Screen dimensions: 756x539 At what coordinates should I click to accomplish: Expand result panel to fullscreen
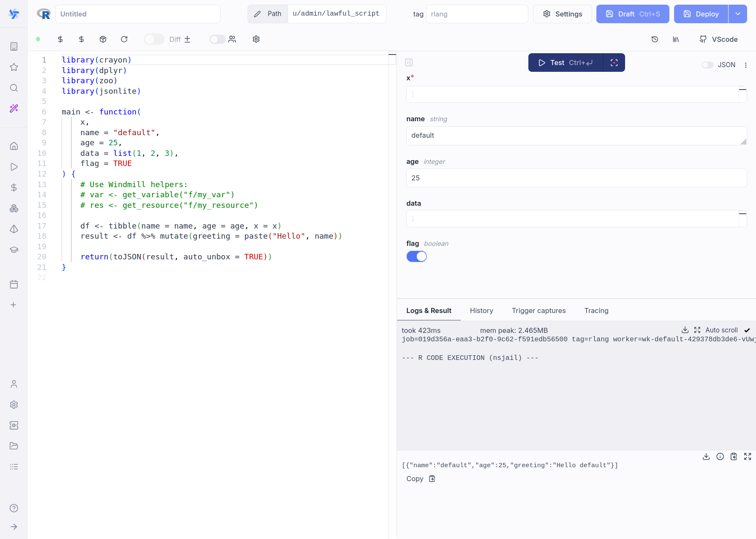[x=748, y=457]
